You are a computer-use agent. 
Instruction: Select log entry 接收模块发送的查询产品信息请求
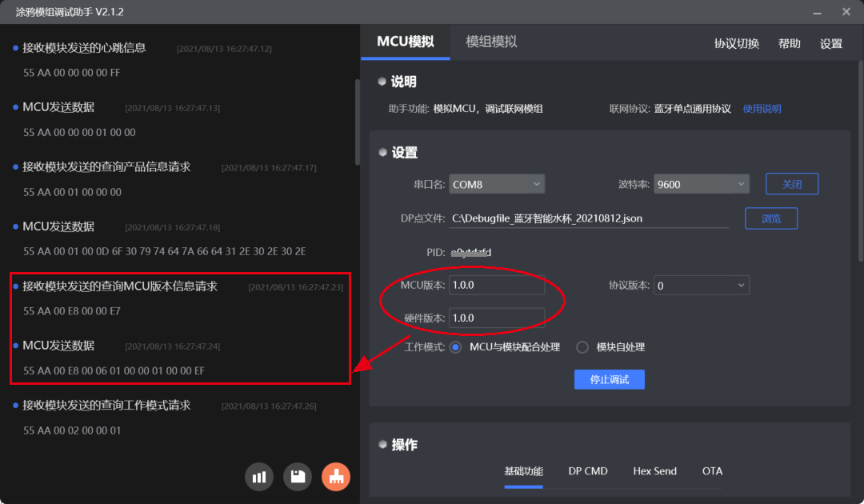pyautogui.click(x=106, y=167)
